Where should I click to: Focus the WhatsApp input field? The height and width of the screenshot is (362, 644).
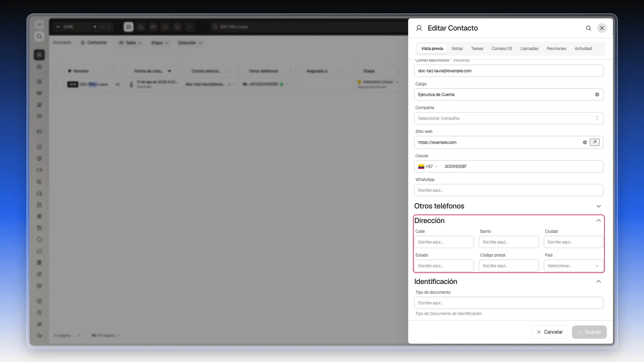(x=508, y=190)
